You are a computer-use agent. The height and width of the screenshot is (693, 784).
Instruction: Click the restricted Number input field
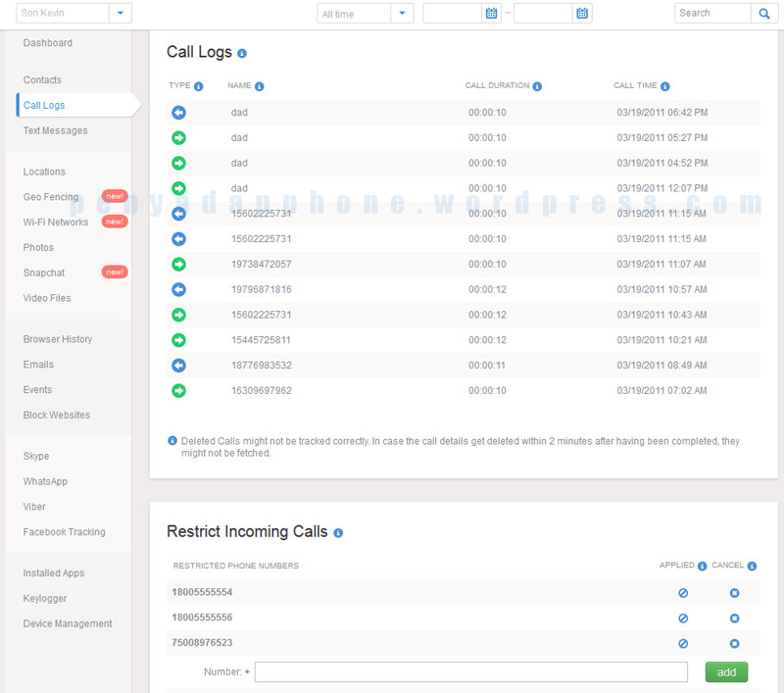[470, 672]
